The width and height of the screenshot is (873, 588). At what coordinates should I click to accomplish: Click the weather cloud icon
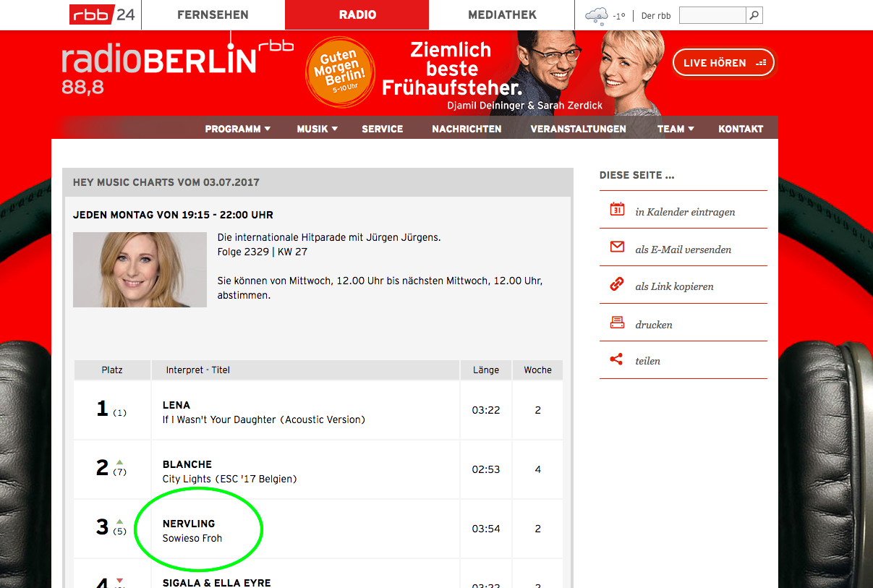596,15
